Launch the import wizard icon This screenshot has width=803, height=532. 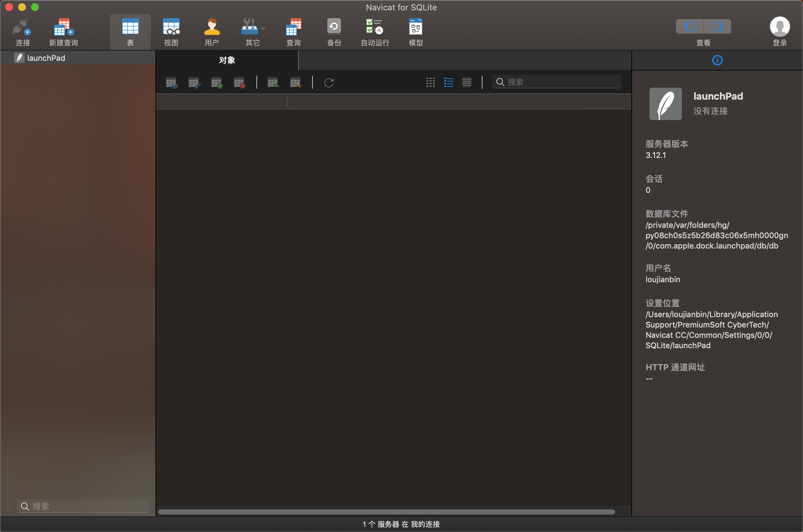273,83
